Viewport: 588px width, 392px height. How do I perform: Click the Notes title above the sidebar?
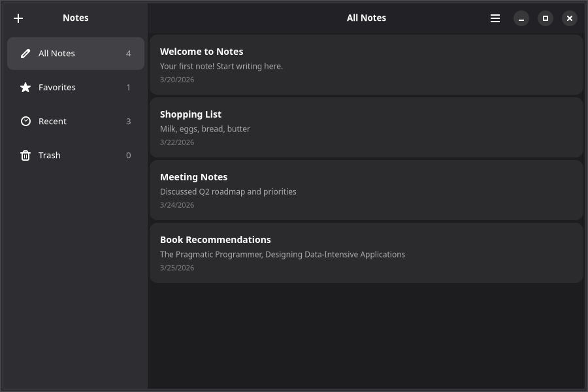pos(75,18)
